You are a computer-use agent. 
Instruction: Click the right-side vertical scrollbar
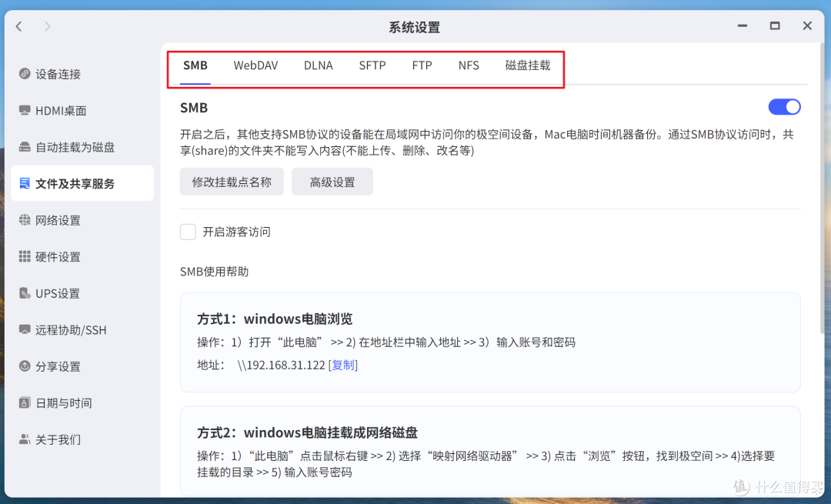coord(822,189)
